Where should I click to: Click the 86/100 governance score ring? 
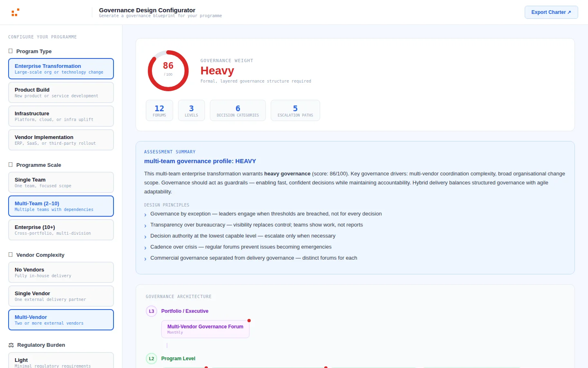(x=168, y=70)
